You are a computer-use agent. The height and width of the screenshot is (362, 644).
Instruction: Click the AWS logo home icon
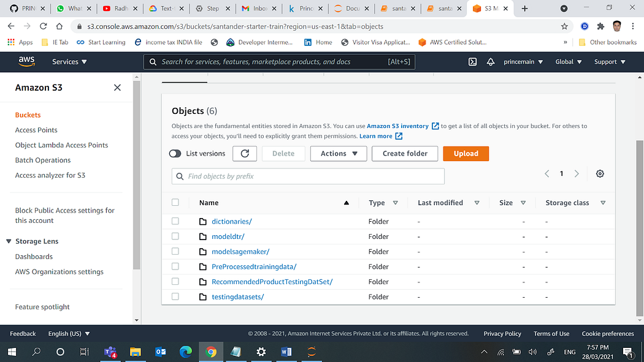(x=27, y=61)
